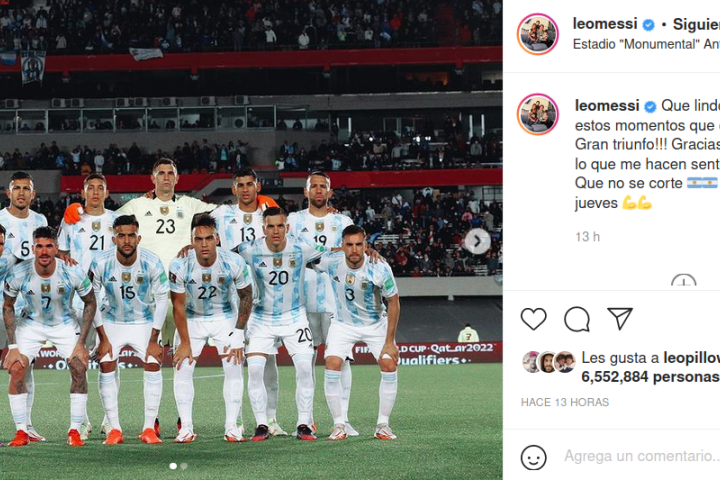The image size is (720, 480).
Task: Select the first carousel dot indicator
Action: (x=173, y=466)
